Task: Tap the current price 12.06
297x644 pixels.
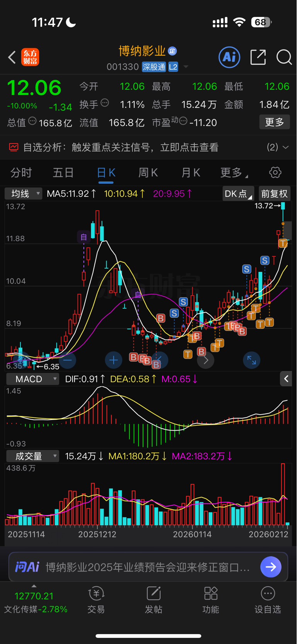Action: click(x=34, y=88)
